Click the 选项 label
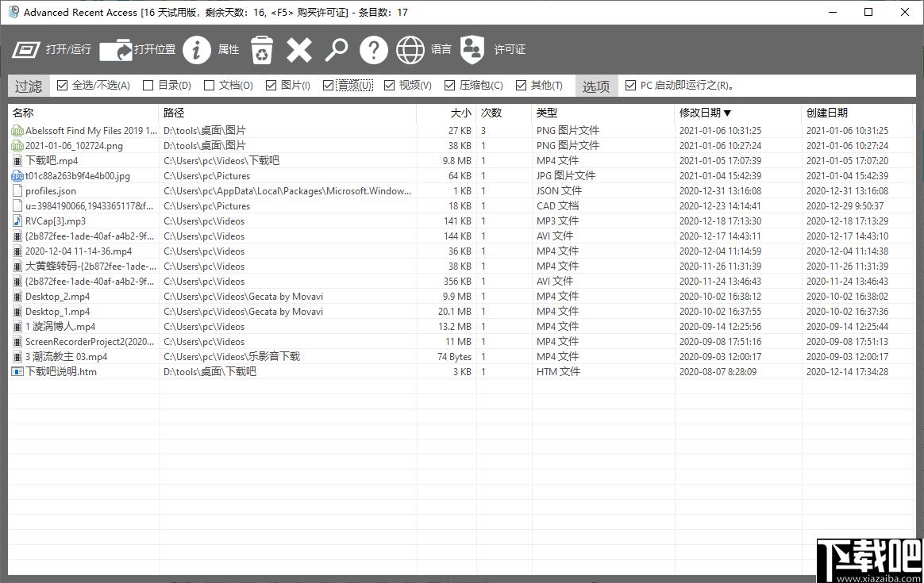Image resolution: width=924 pixels, height=583 pixels. (x=596, y=86)
